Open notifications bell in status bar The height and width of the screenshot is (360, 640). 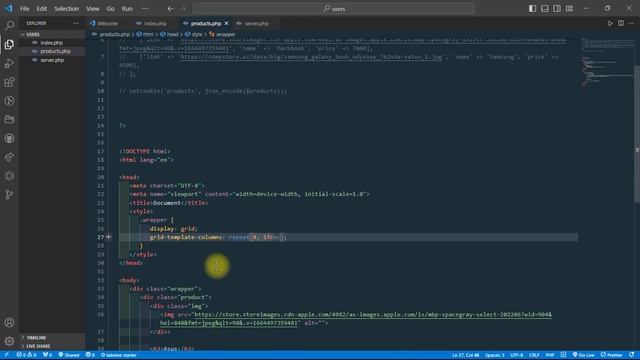pyautogui.click(x=632, y=355)
